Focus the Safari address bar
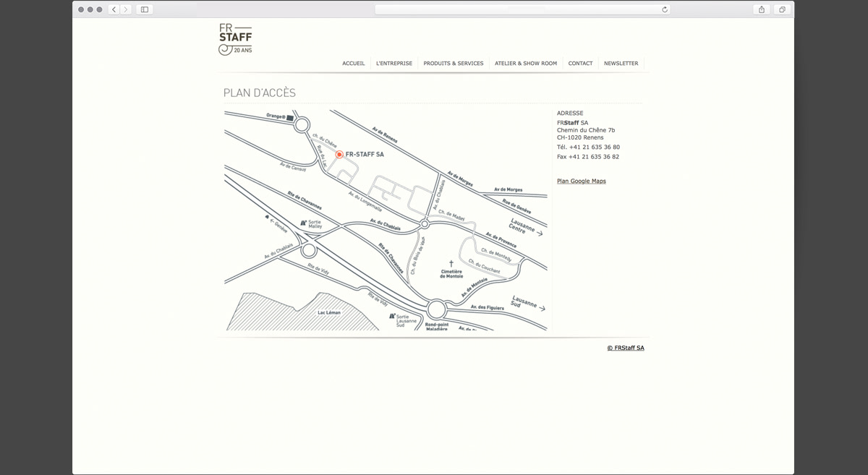Screen dimensions: 868x475 [x=522, y=9]
